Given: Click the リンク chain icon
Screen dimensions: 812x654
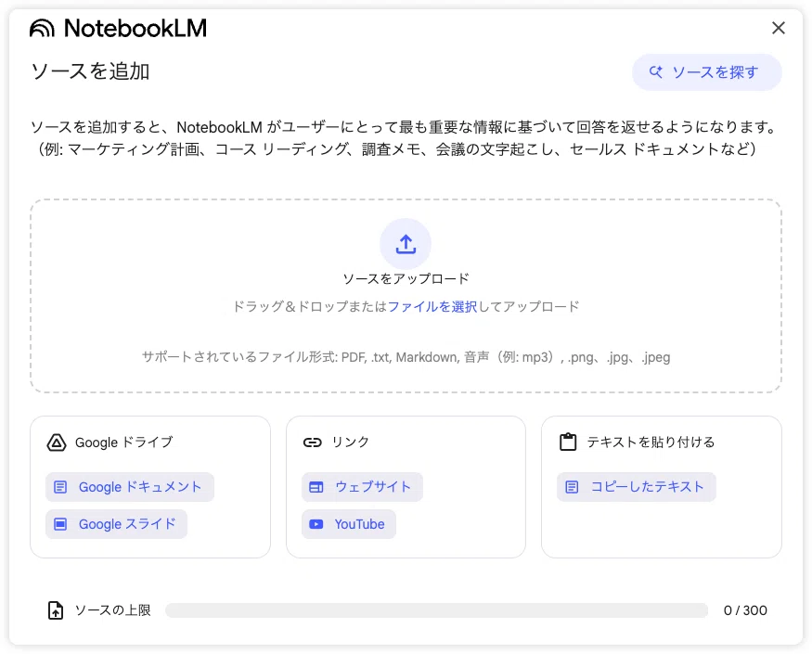Looking at the screenshot, I should tap(312, 442).
